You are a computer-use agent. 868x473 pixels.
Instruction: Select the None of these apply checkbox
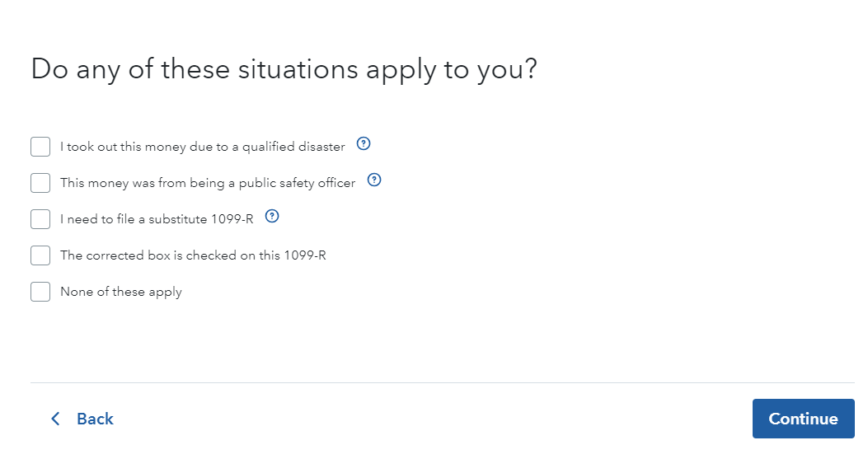tap(40, 292)
